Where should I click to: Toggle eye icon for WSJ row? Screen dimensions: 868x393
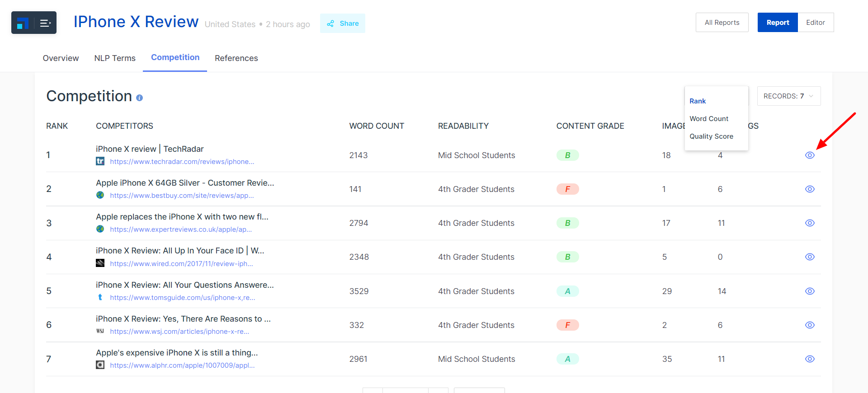click(x=810, y=325)
